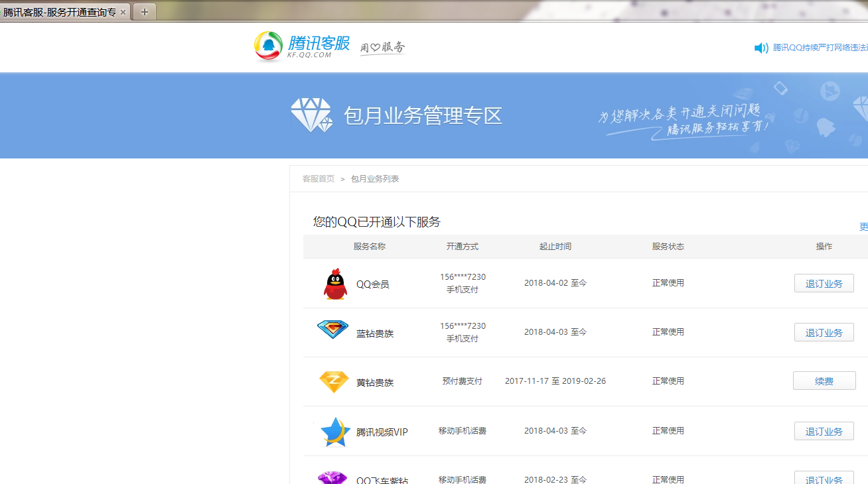The image size is (868, 484).
Task: Click the 开通方式 column header
Action: click(x=463, y=247)
